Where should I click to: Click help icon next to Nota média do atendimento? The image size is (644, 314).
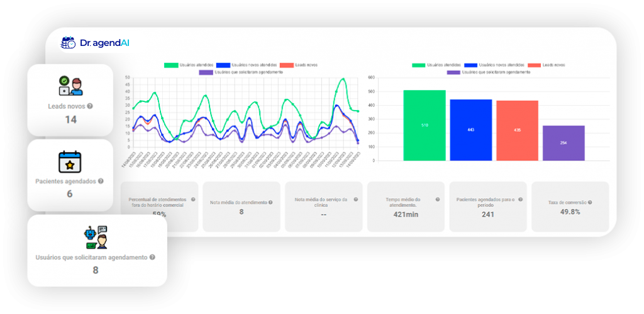(270, 202)
